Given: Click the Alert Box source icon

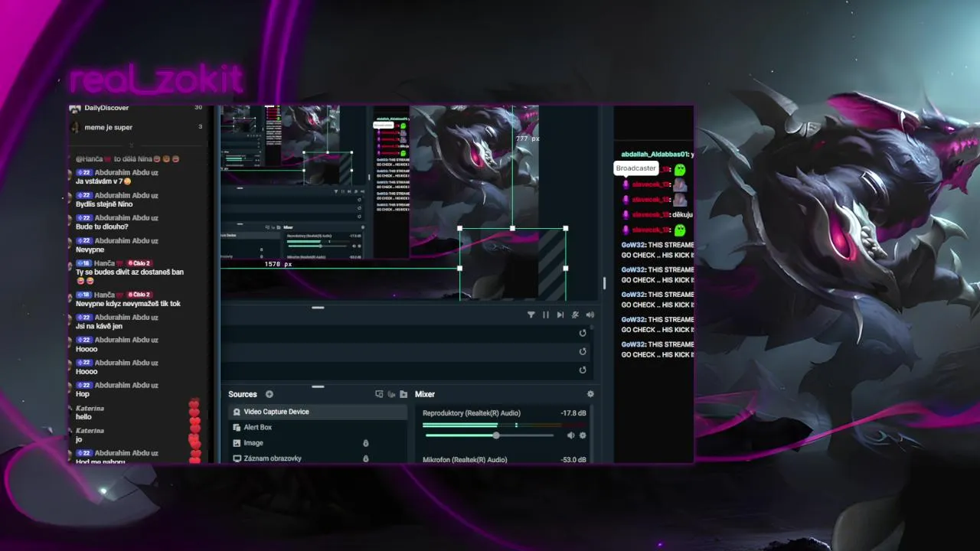Looking at the screenshot, I should (x=237, y=427).
